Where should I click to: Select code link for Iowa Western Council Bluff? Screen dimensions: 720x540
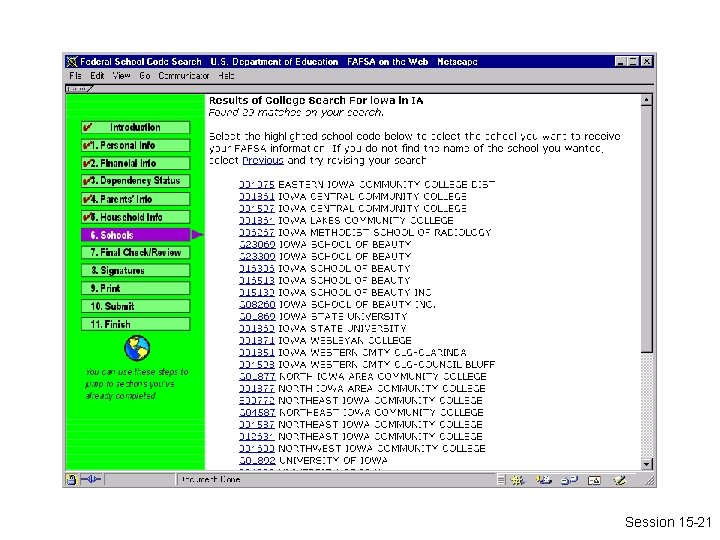[257, 365]
